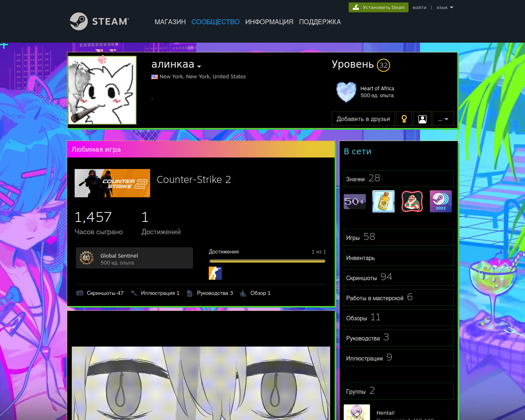Open the Hentai! group name link
Image resolution: width=525 pixels, height=420 pixels.
[386, 413]
